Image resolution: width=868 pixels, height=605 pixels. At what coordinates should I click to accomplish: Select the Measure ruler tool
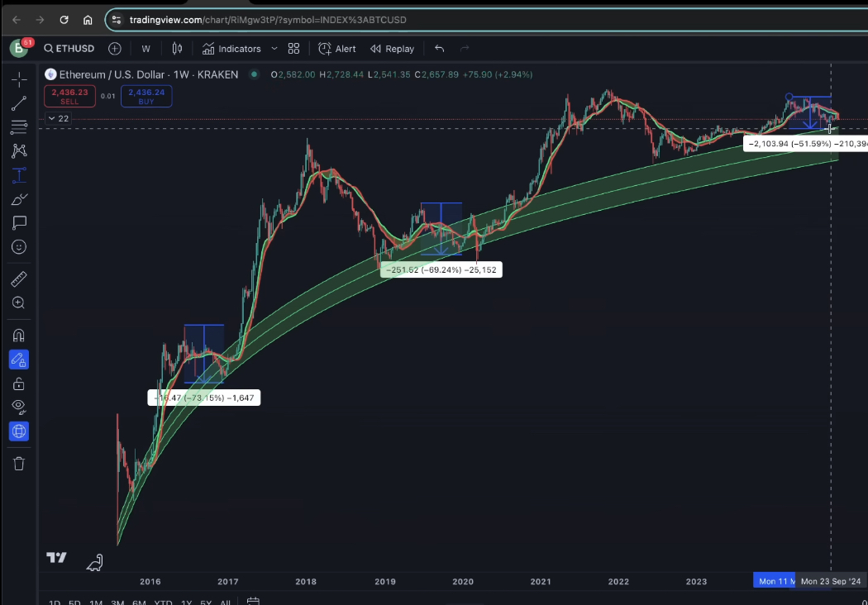[x=18, y=279]
